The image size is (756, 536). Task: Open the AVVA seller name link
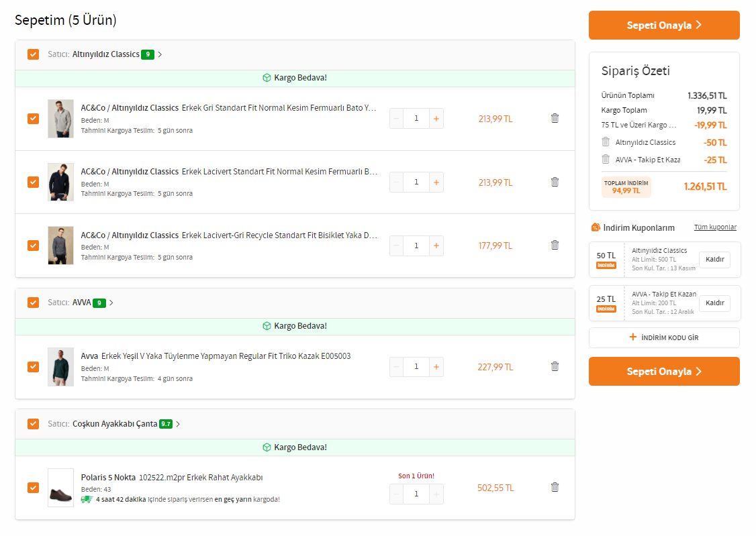point(81,303)
